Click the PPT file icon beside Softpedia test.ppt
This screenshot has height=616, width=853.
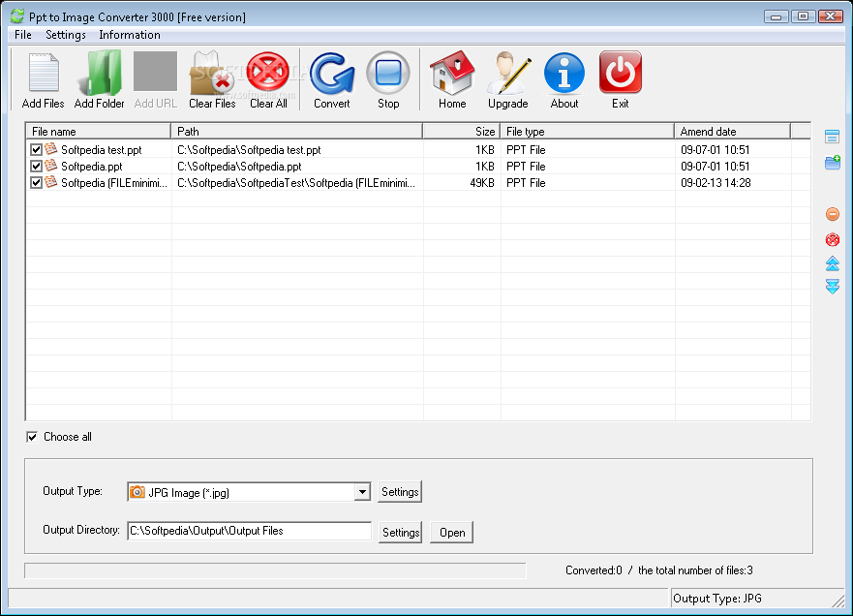coord(51,148)
